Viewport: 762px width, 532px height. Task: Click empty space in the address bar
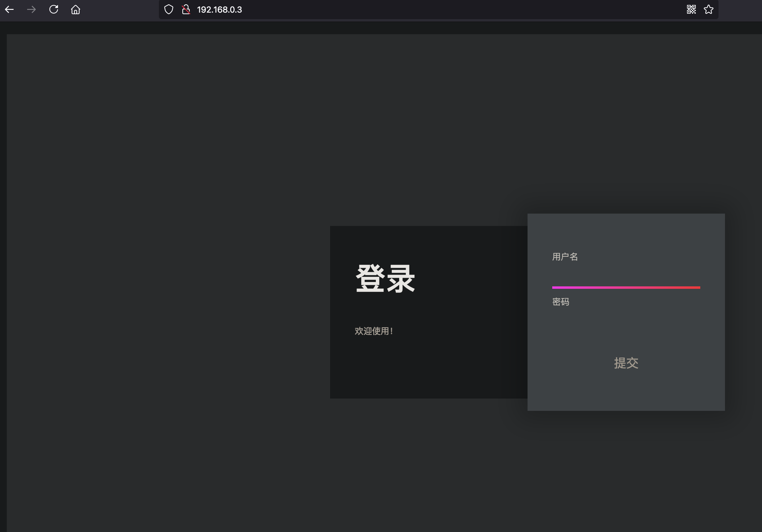pyautogui.click(x=465, y=10)
